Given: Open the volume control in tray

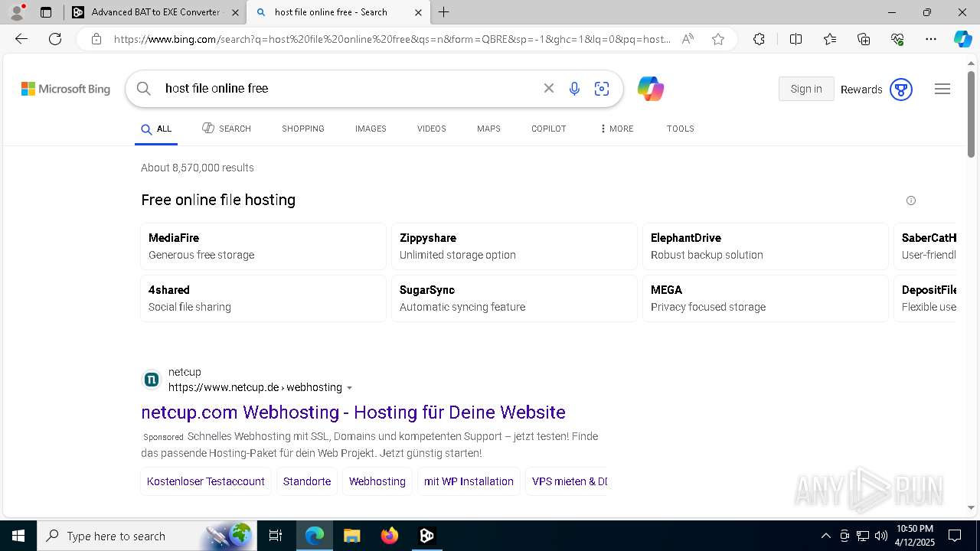Looking at the screenshot, I should point(881,536).
